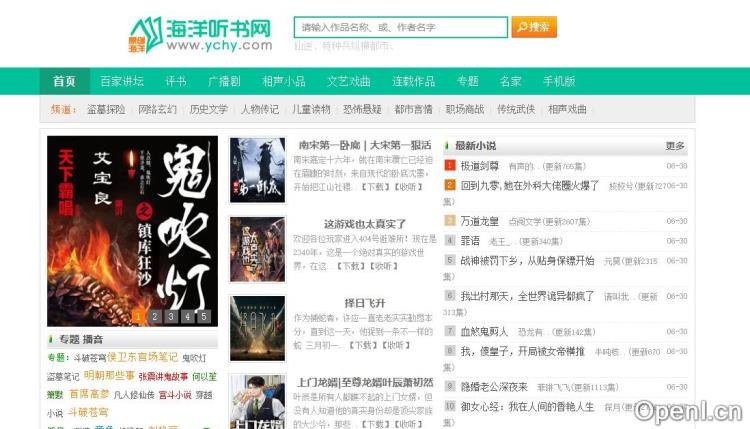
Task: Focus the search box for titles or authors
Action: point(400,27)
